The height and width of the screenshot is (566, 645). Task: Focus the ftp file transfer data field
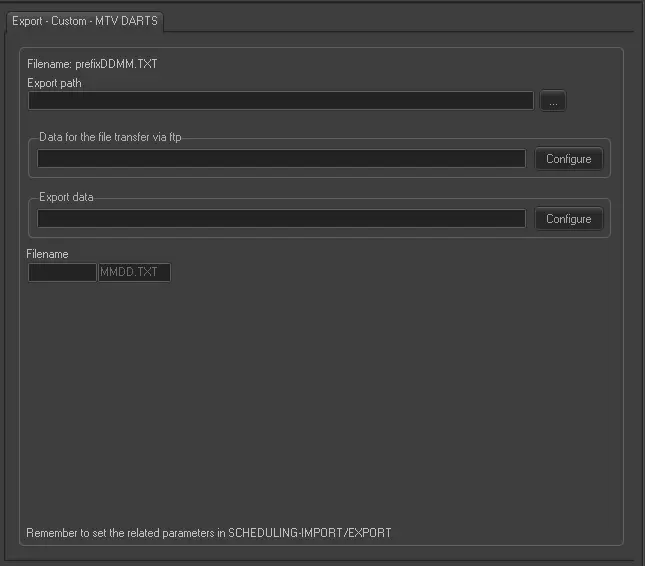(x=280, y=159)
